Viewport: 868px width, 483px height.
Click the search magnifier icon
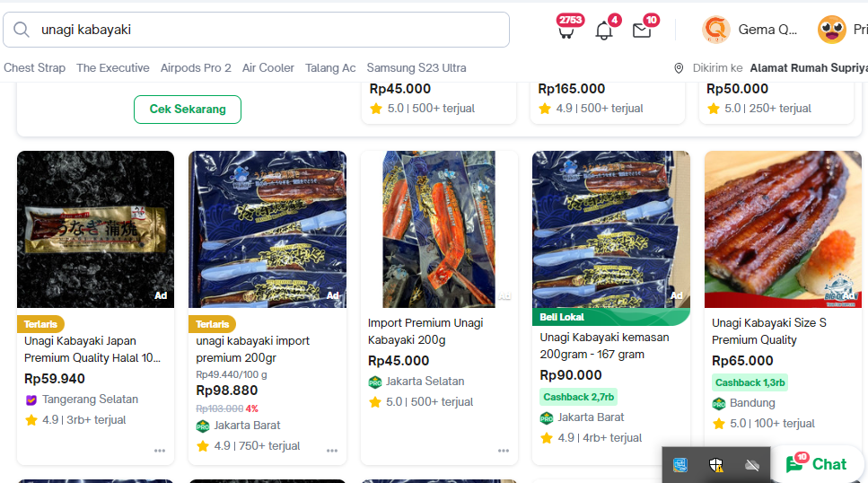click(x=22, y=30)
